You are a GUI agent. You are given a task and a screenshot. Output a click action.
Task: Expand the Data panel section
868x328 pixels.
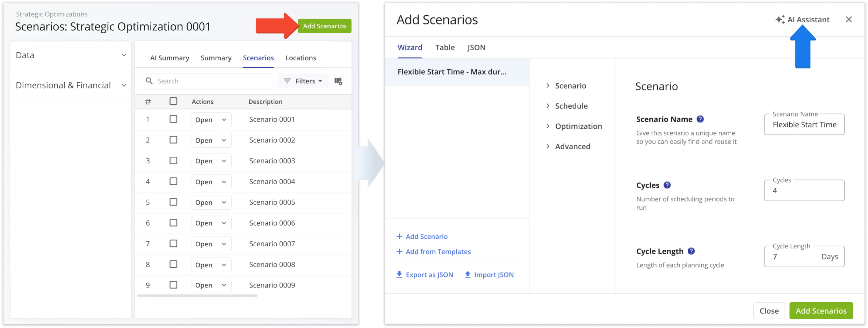point(71,55)
